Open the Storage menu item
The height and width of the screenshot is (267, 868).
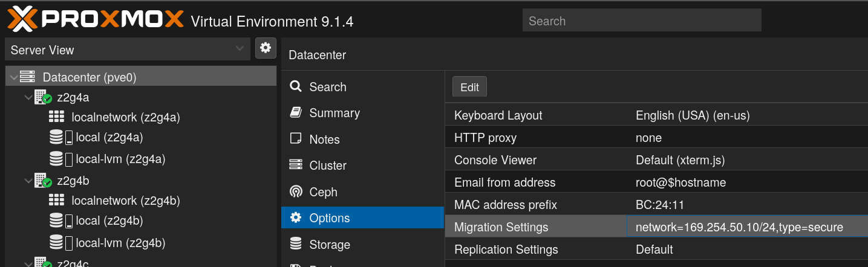(329, 245)
